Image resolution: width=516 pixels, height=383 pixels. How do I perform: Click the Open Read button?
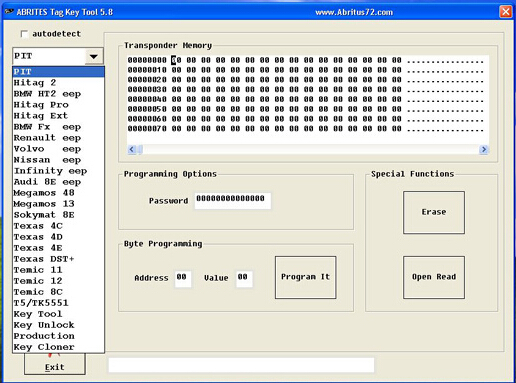(434, 277)
